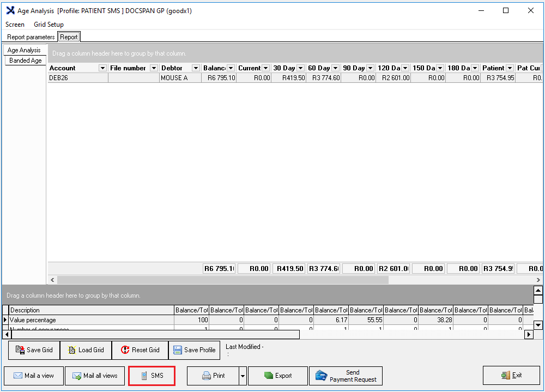545x392 pixels.
Task: Select the Banded Age tab
Action: (25, 61)
